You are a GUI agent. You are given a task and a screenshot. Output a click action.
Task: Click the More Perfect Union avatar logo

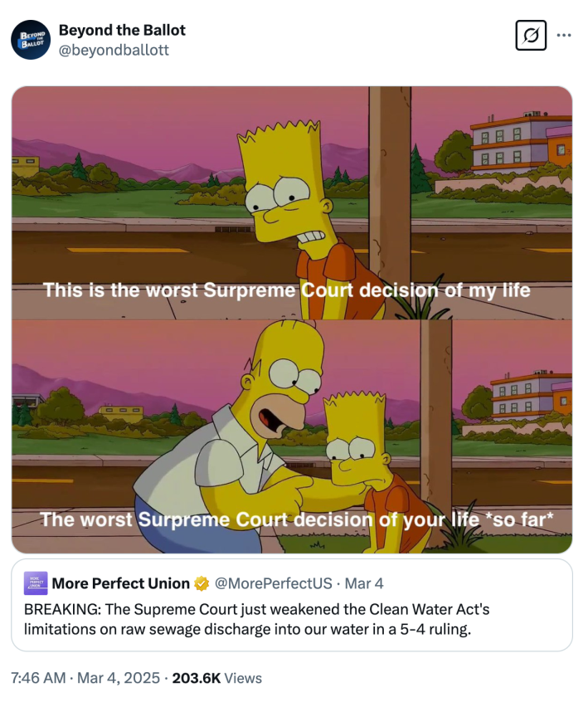(36, 583)
